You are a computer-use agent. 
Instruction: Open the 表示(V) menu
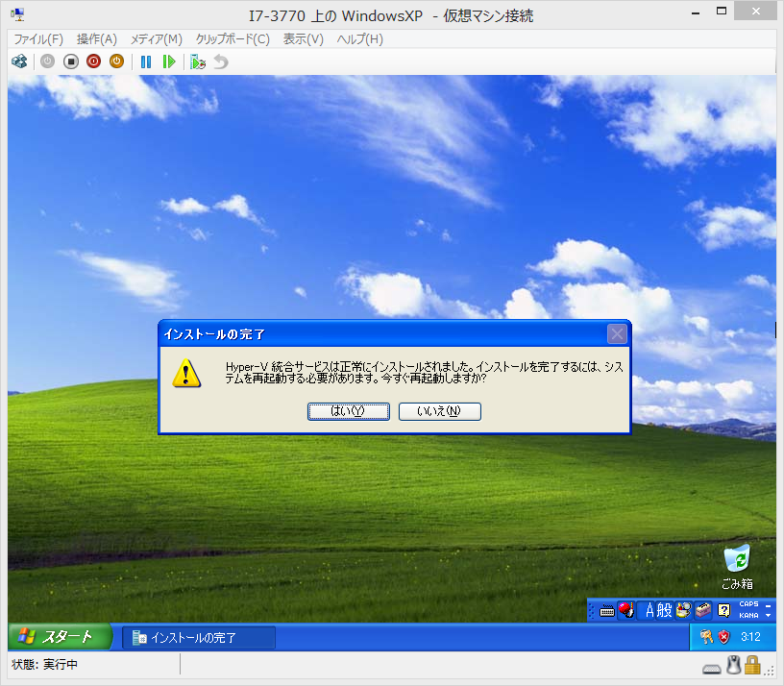303,39
